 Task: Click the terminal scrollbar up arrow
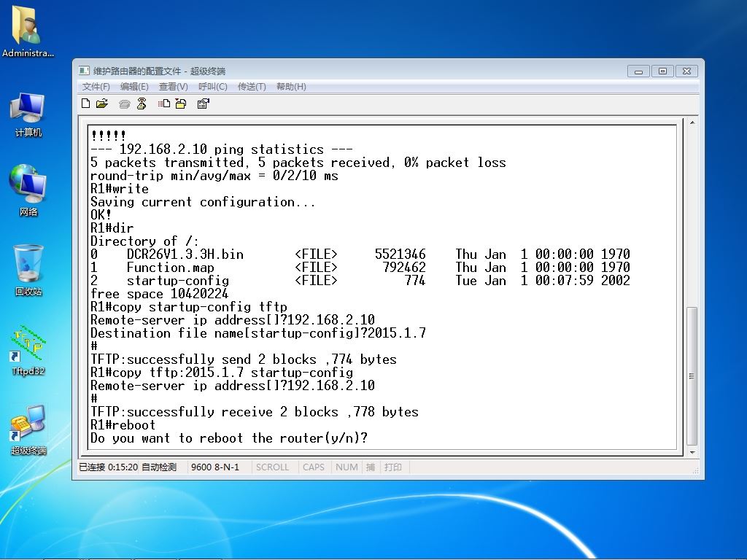coord(692,124)
